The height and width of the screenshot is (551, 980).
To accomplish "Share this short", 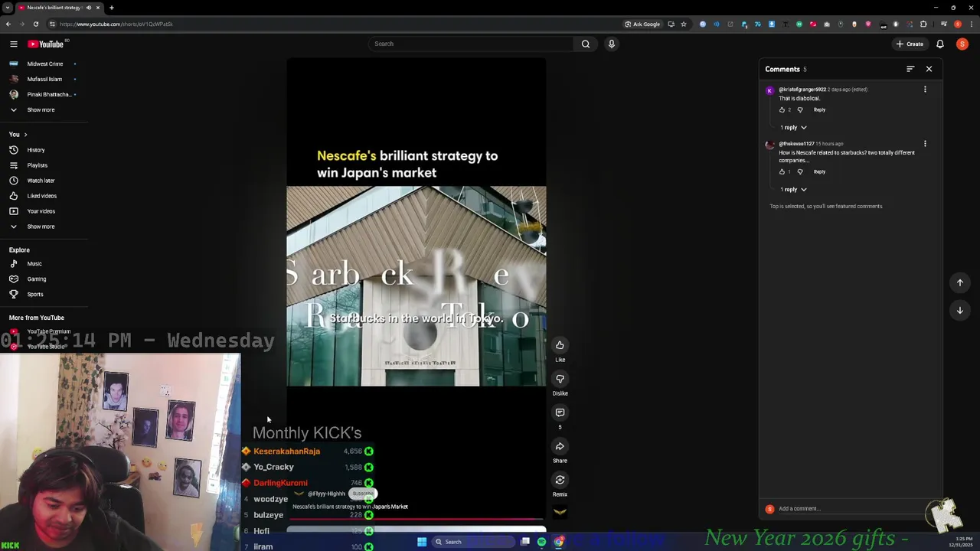I will (560, 446).
